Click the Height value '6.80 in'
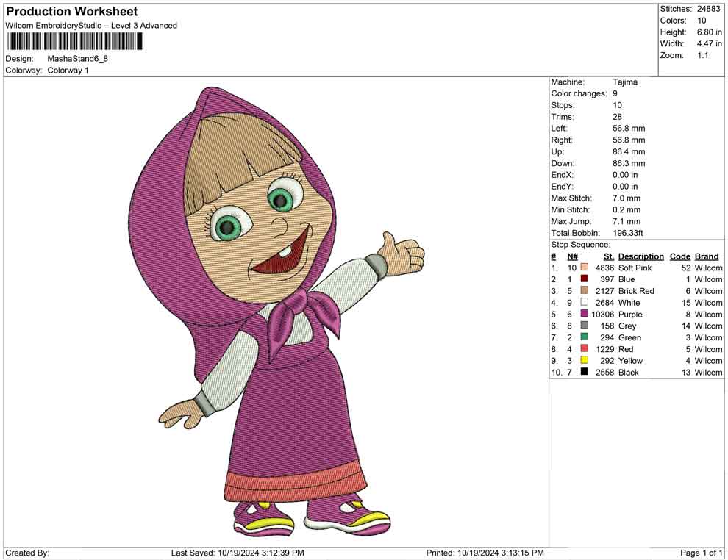The width and height of the screenshot is (728, 560). click(x=710, y=32)
